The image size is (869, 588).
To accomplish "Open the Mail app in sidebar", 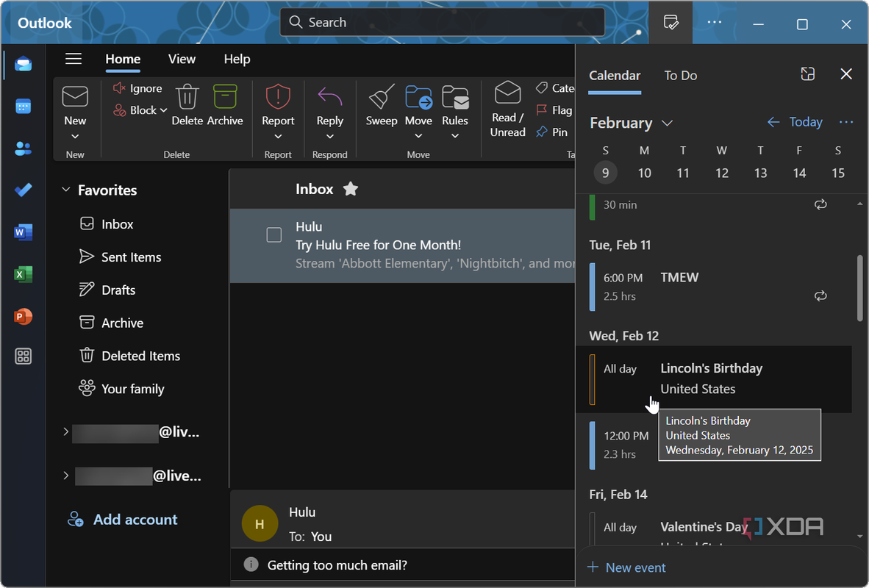I will (x=24, y=64).
